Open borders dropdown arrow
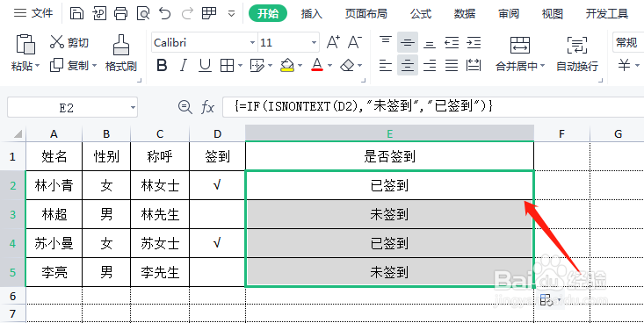 tap(240, 66)
